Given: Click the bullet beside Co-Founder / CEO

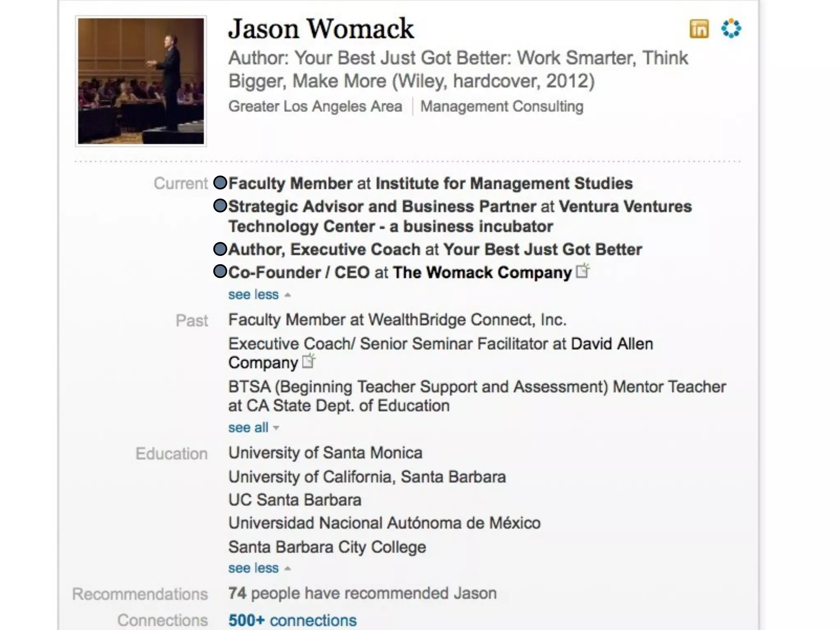Looking at the screenshot, I should point(220,271).
